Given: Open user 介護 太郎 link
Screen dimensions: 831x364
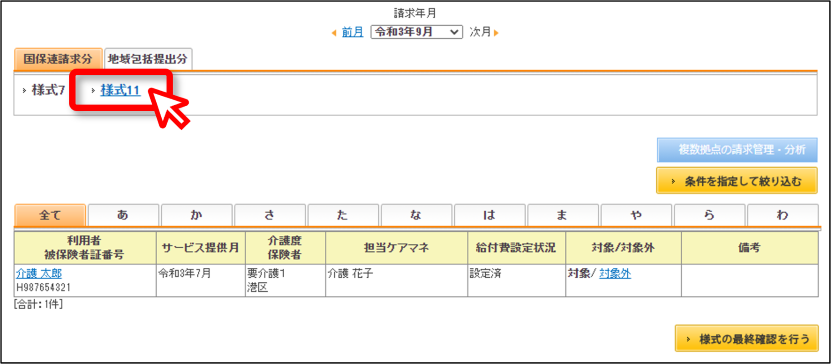Looking at the screenshot, I should point(39,274).
